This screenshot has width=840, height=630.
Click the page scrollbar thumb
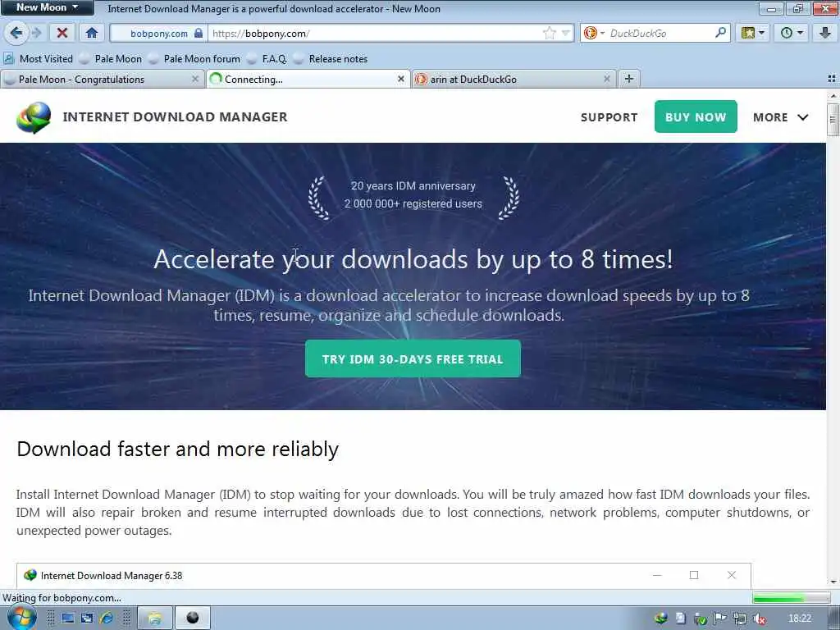point(833,120)
